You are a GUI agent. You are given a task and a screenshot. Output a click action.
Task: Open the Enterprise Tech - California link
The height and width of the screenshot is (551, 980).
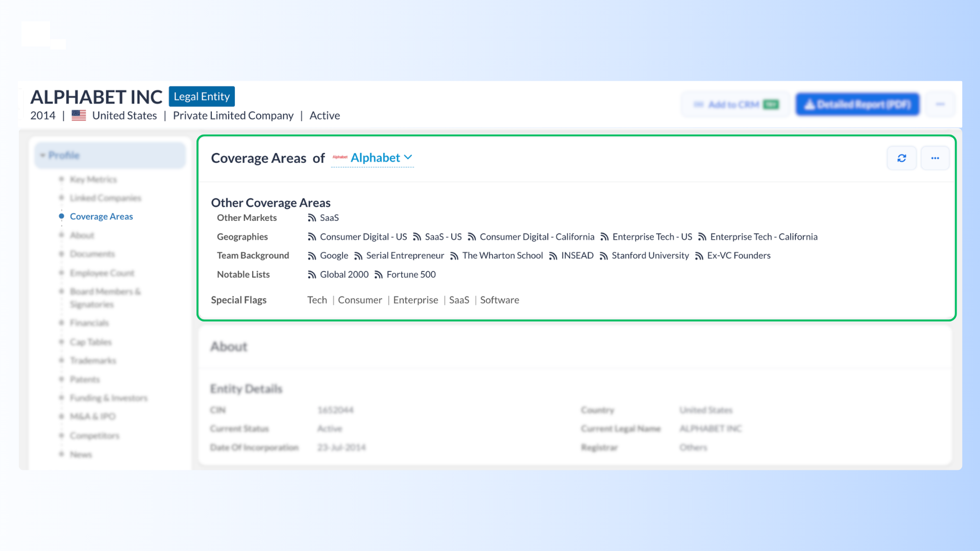[764, 237]
